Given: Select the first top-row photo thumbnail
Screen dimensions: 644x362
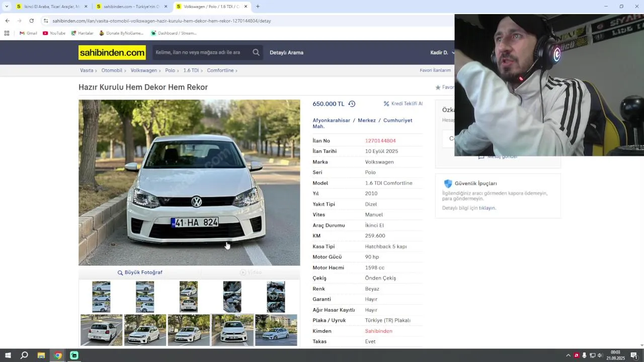Looking at the screenshot, I should point(101,297).
